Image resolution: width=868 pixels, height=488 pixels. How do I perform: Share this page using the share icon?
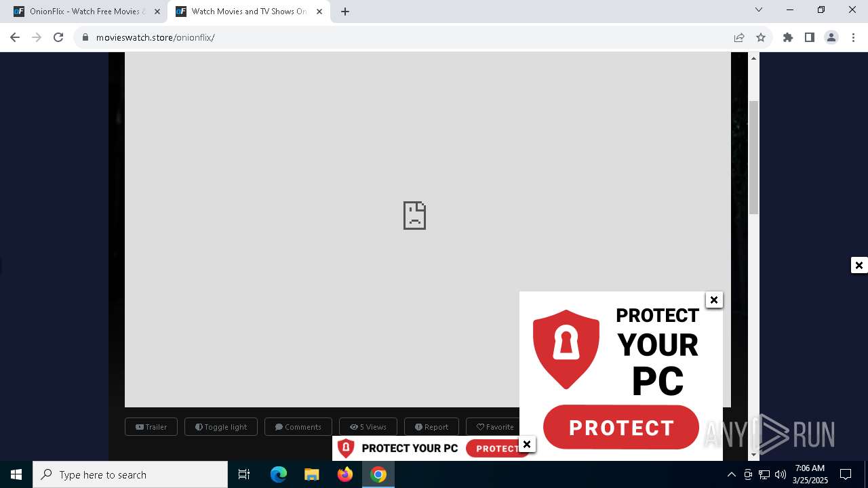(x=739, y=37)
